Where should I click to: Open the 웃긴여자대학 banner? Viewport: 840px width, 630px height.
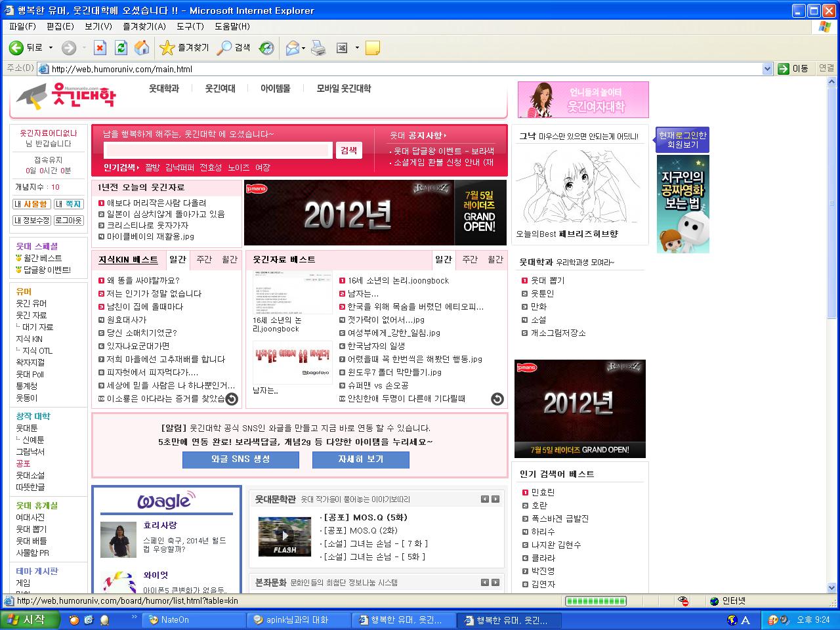[583, 100]
